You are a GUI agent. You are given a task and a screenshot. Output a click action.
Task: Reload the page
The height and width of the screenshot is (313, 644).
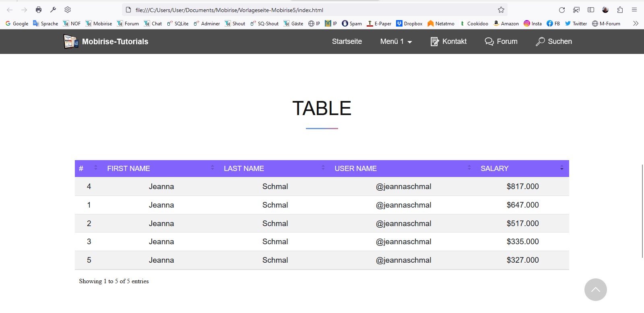(562, 10)
